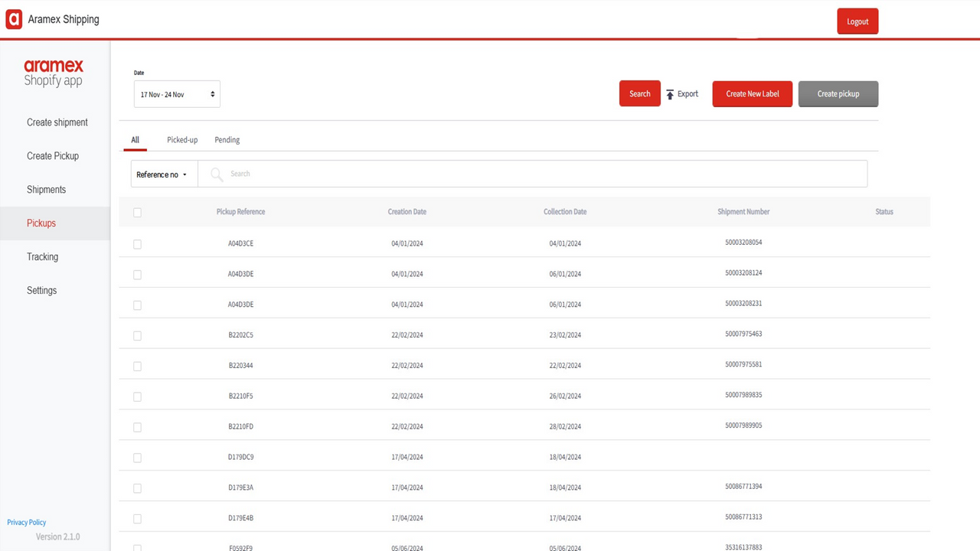The width and height of the screenshot is (980, 551).
Task: Click the Shipment Number column header
Action: (743, 212)
